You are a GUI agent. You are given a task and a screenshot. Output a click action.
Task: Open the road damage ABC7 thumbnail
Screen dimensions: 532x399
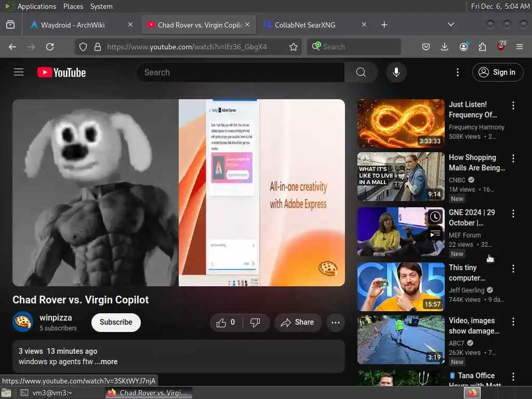[401, 340]
